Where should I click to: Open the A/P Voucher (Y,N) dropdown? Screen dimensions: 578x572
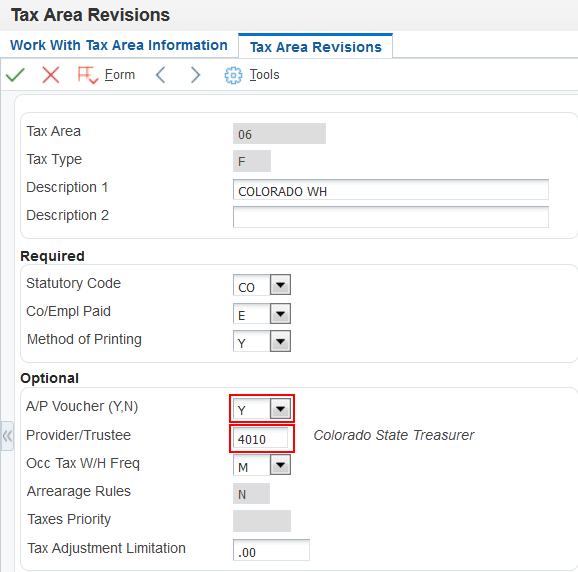click(x=280, y=409)
